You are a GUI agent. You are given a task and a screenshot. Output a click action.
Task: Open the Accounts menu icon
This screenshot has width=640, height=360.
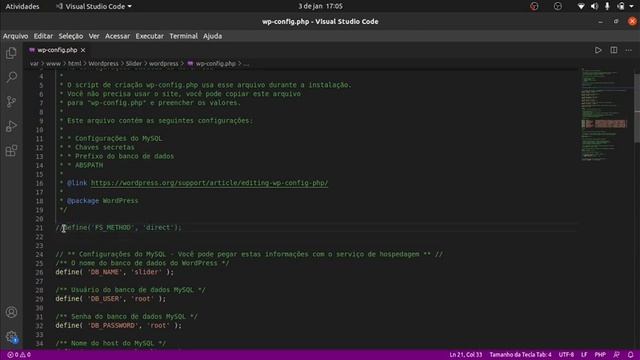point(11,312)
